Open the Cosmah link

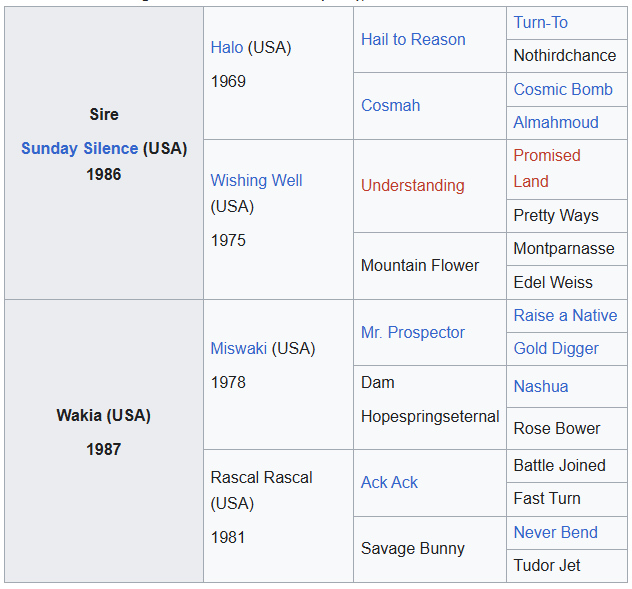[x=391, y=106]
